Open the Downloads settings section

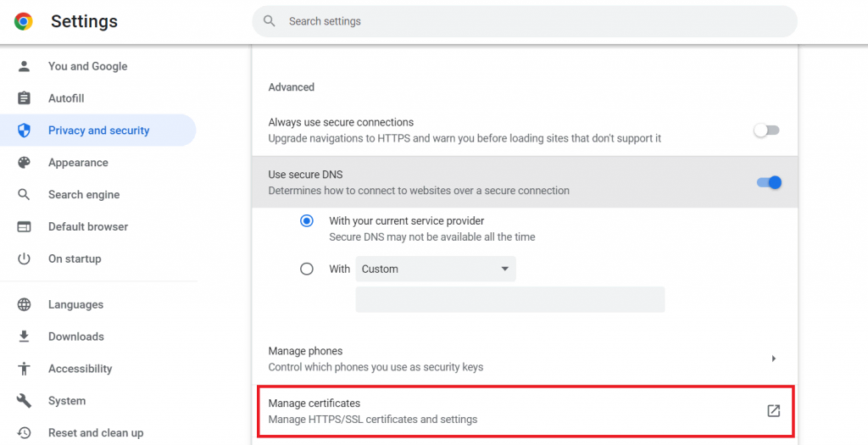[x=76, y=337]
